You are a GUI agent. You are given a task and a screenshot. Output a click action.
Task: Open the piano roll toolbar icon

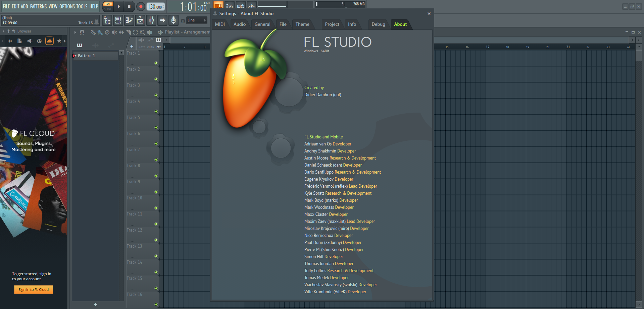pos(129,20)
